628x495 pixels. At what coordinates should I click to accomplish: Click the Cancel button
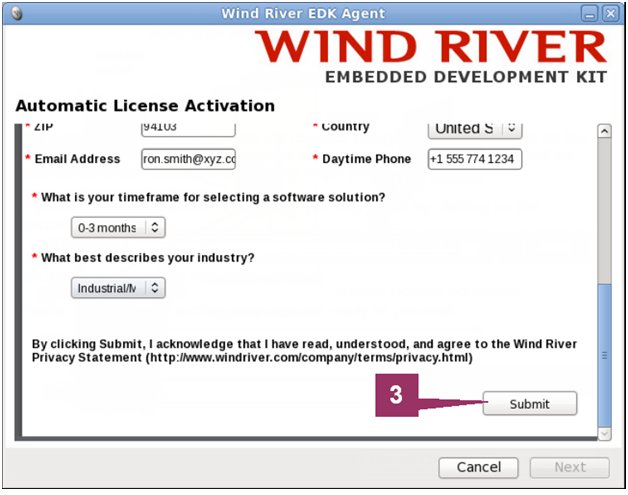pyautogui.click(x=478, y=467)
